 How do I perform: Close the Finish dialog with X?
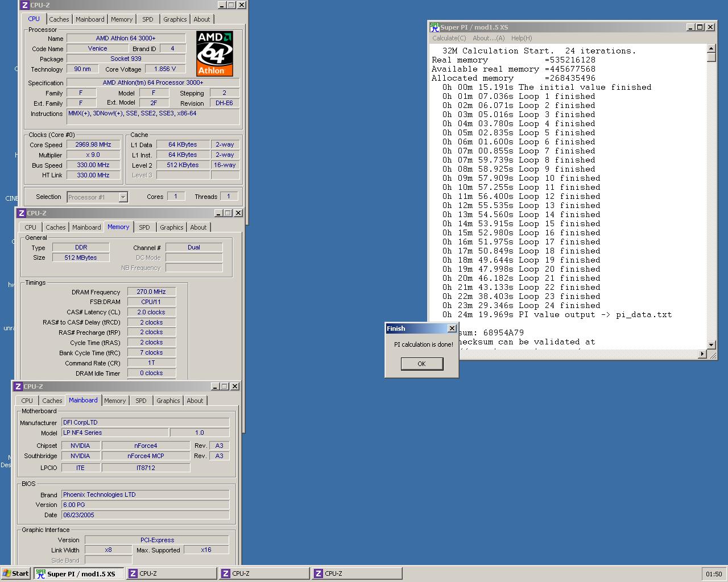(x=452, y=329)
